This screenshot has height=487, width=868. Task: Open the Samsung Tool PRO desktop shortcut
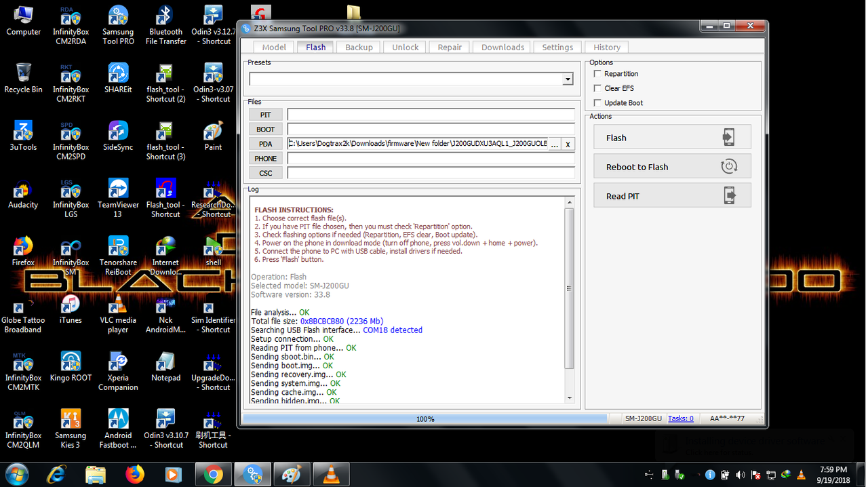(x=118, y=25)
